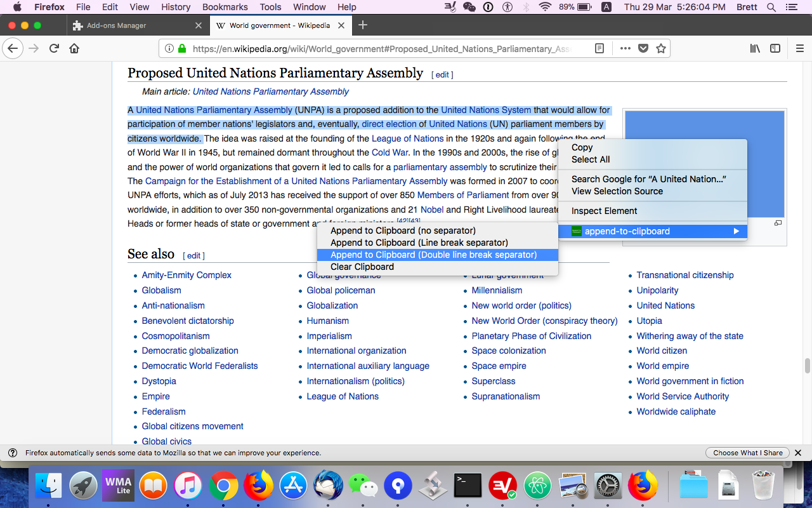Screen dimensions: 812x508
Task: Open iTunes from the Dock
Action: point(188,486)
